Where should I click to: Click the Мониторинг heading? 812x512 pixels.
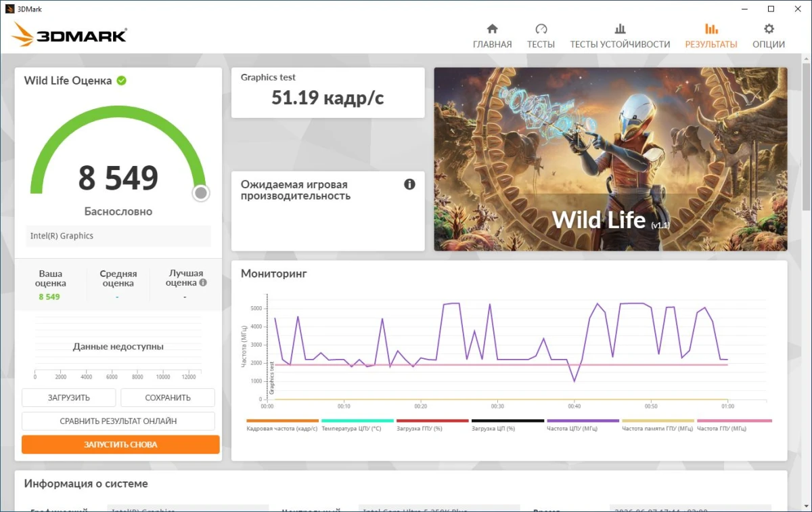[x=274, y=274]
